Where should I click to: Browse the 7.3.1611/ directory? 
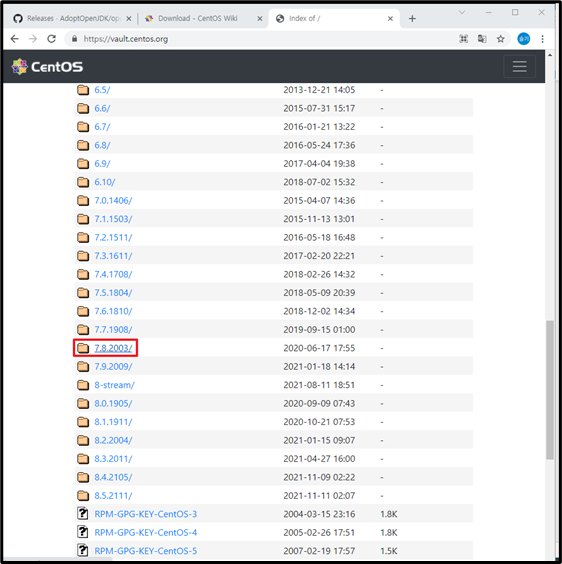coord(113,256)
